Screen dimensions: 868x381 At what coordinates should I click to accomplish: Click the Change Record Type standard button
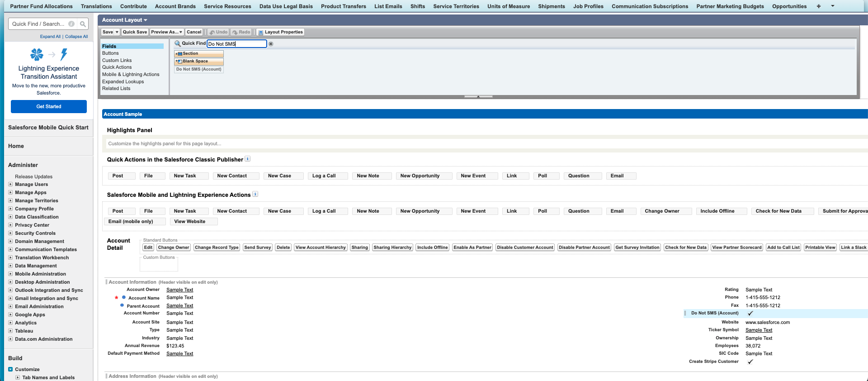click(x=217, y=248)
